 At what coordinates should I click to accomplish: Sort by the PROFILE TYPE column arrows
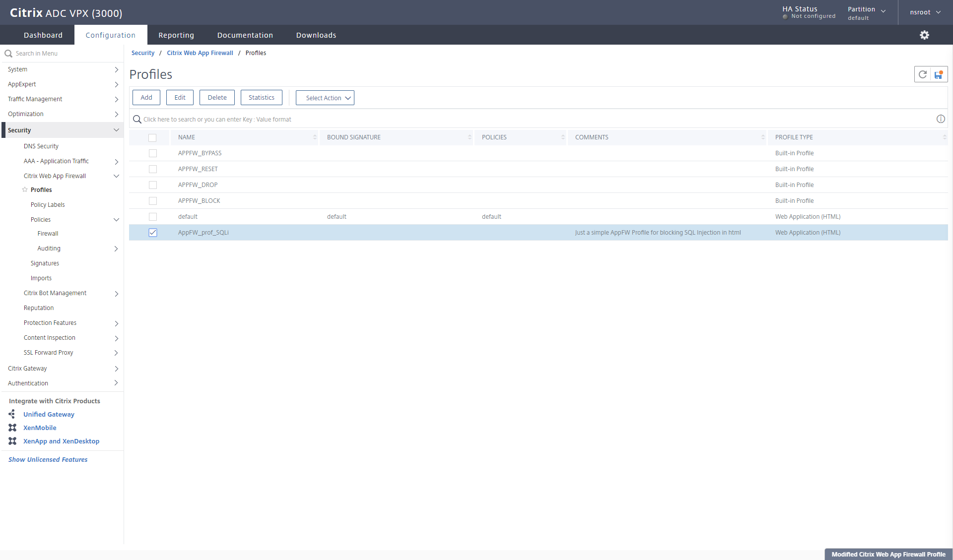point(945,137)
